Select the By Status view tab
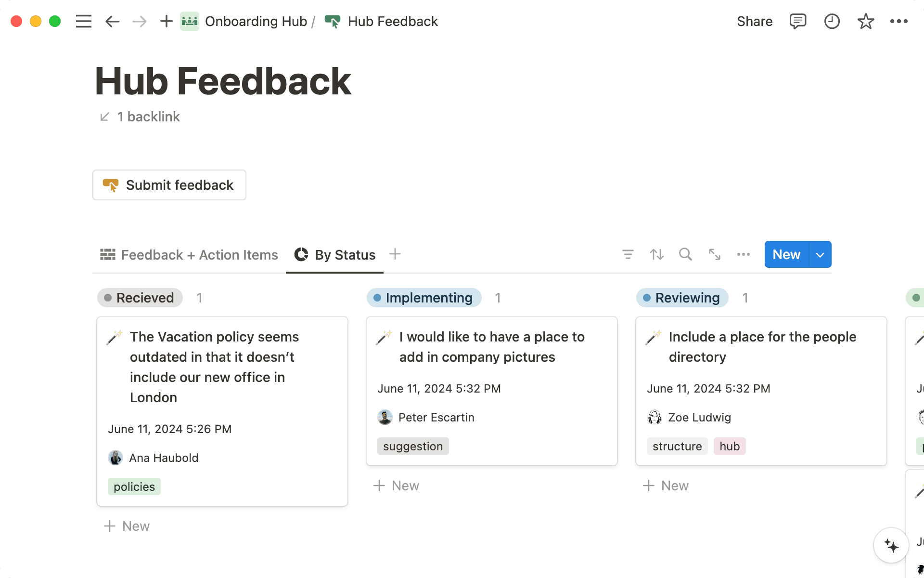 click(334, 254)
